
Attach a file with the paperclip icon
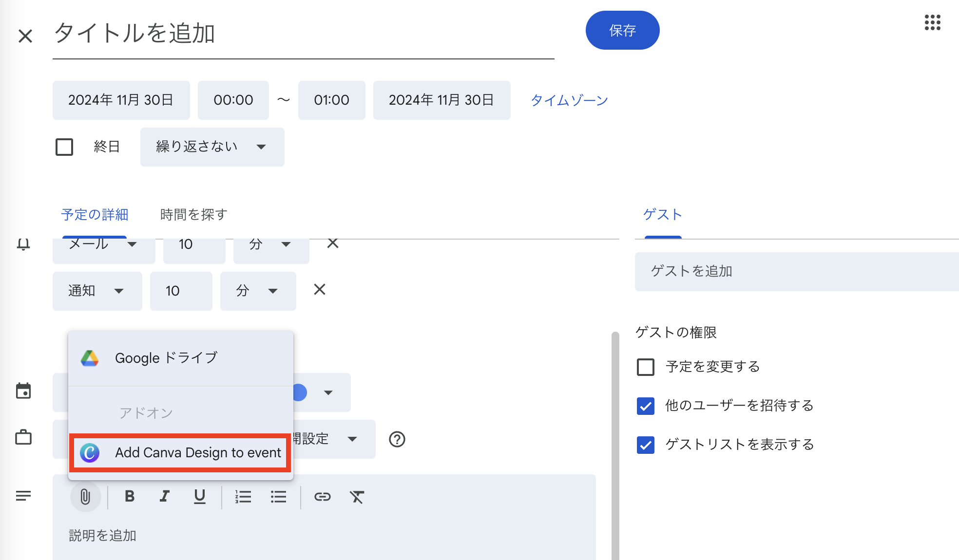point(86,497)
